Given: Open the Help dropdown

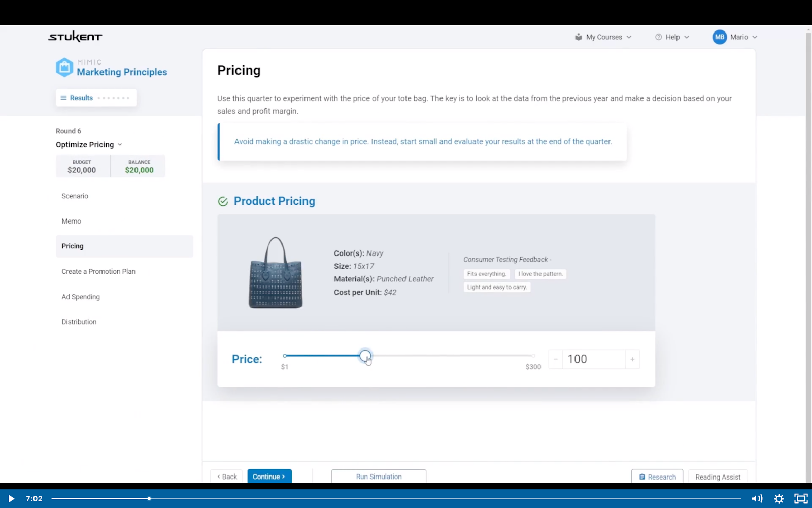Looking at the screenshot, I should pyautogui.click(x=672, y=37).
